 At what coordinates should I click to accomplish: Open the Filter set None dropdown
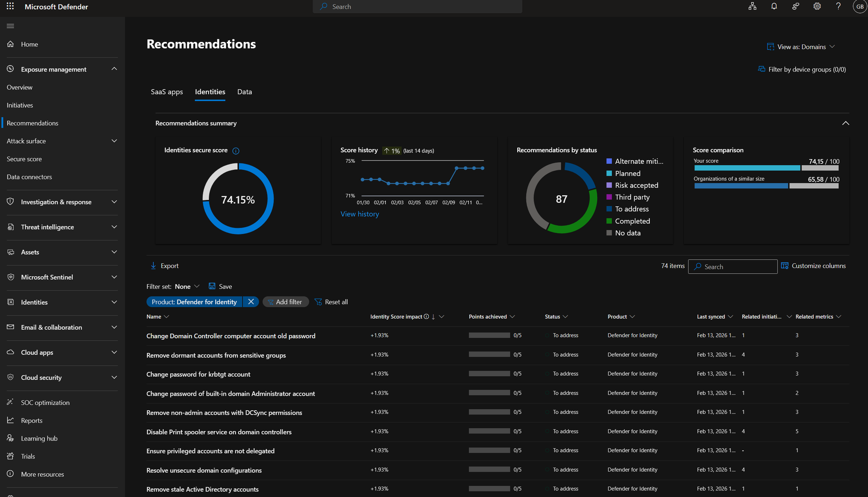(x=187, y=286)
